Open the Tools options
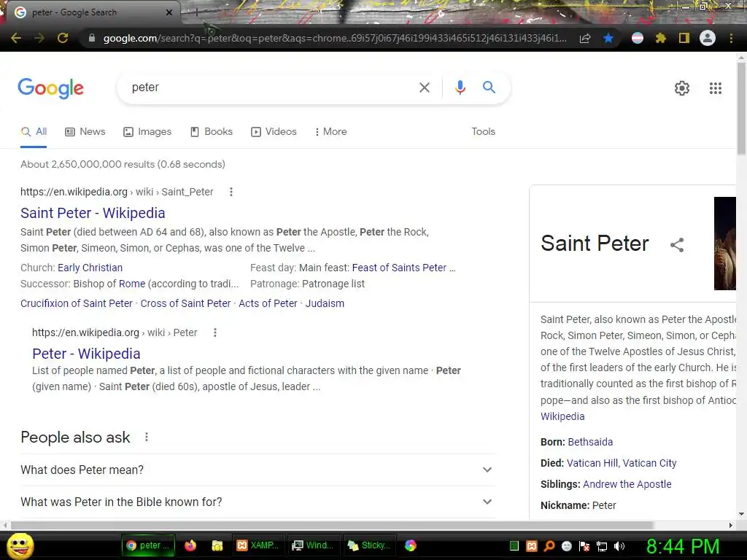This screenshot has height=560, width=747. [x=483, y=132]
